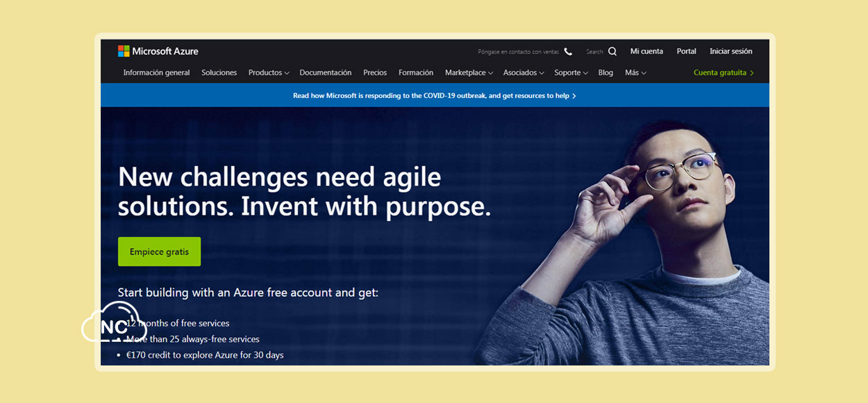Expand the Asociados menu
Image resolution: width=868 pixels, height=403 pixels.
[x=524, y=72]
